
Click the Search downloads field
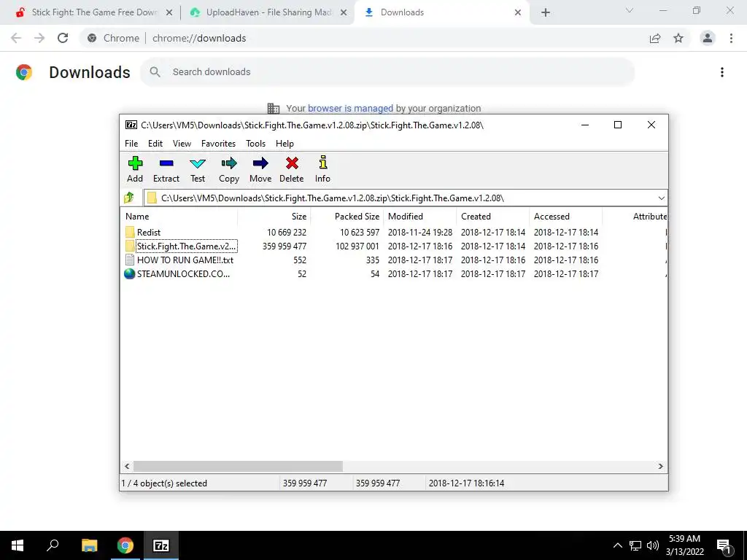[387, 72]
